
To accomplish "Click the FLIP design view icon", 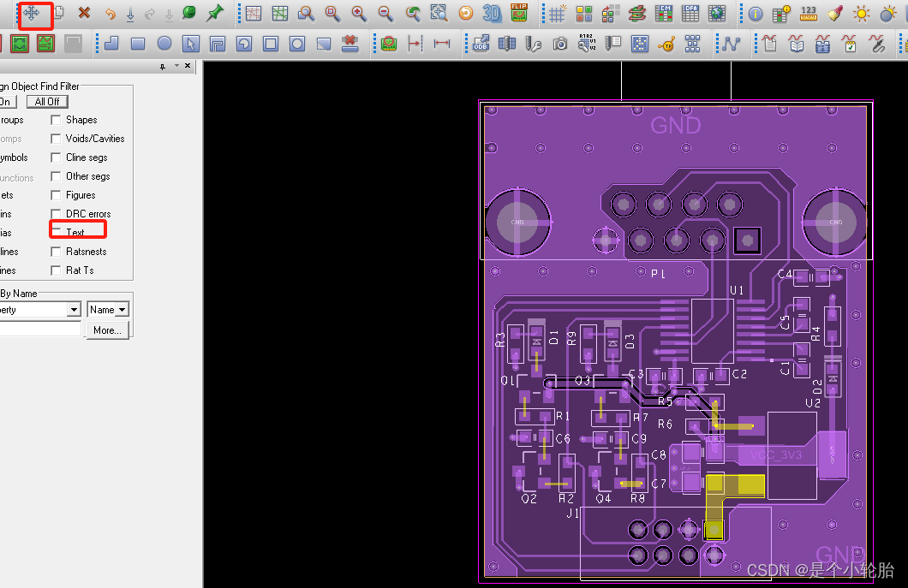I will (x=517, y=14).
